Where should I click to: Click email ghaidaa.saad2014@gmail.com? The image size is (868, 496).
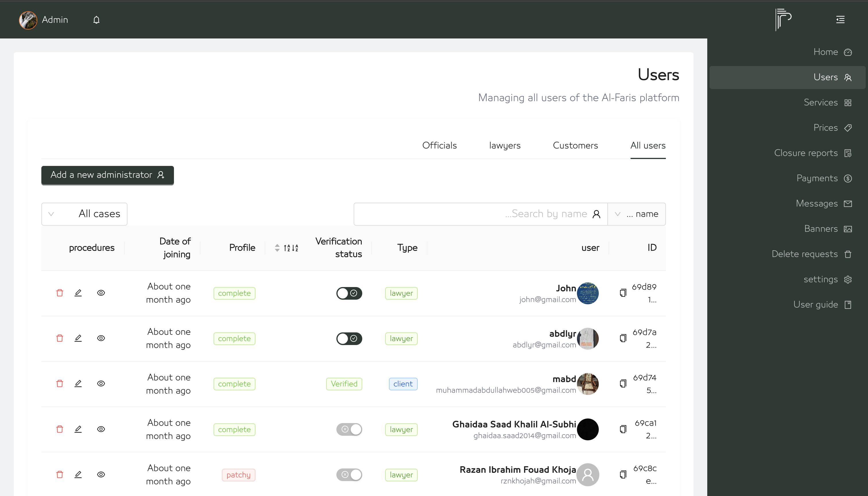click(525, 436)
